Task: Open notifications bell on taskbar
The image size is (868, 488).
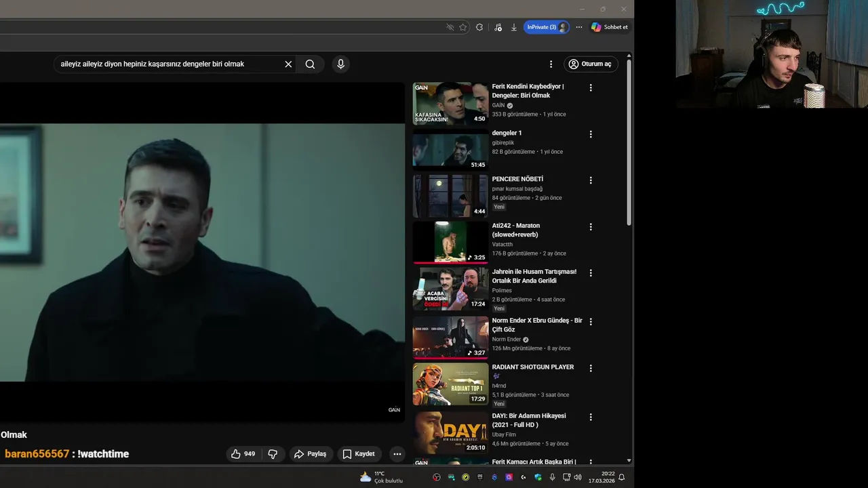Action: coord(621,477)
